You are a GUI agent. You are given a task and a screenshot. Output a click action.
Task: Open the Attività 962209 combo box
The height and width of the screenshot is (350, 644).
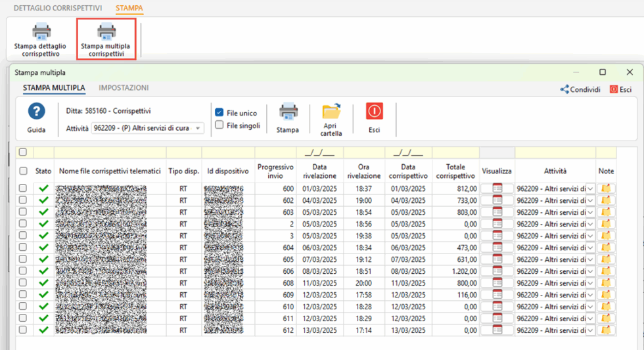147,128
